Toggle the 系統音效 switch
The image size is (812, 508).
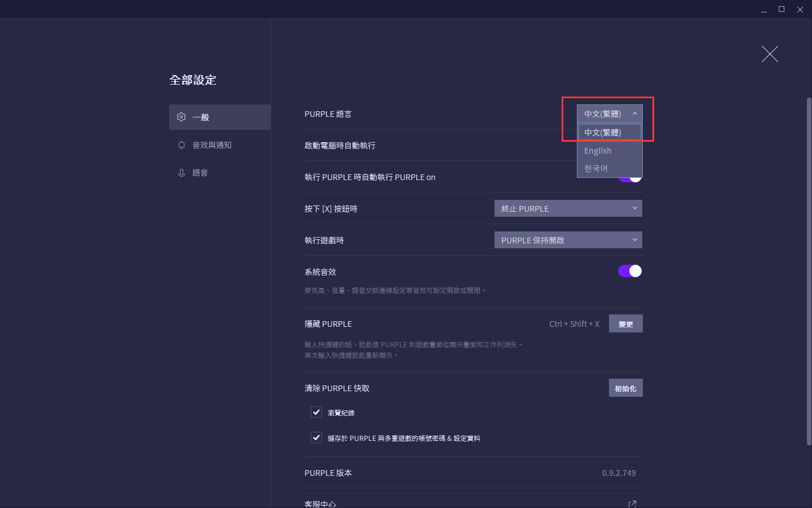tap(630, 271)
